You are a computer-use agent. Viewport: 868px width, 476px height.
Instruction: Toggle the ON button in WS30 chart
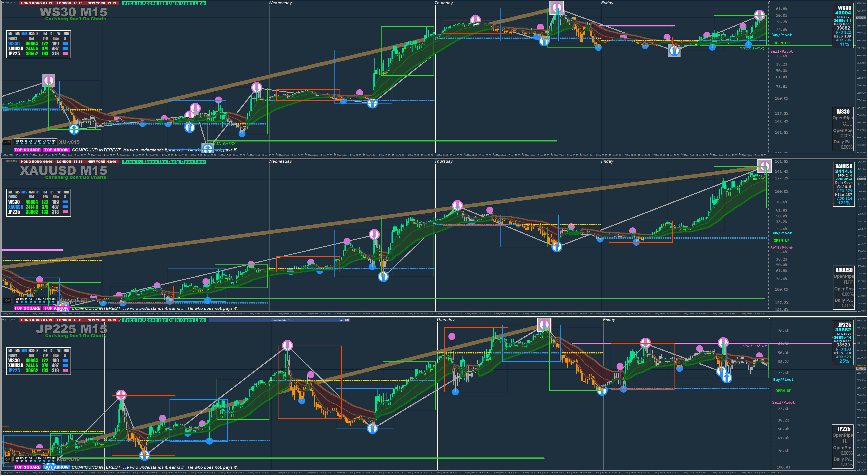pyautogui.click(x=7, y=142)
